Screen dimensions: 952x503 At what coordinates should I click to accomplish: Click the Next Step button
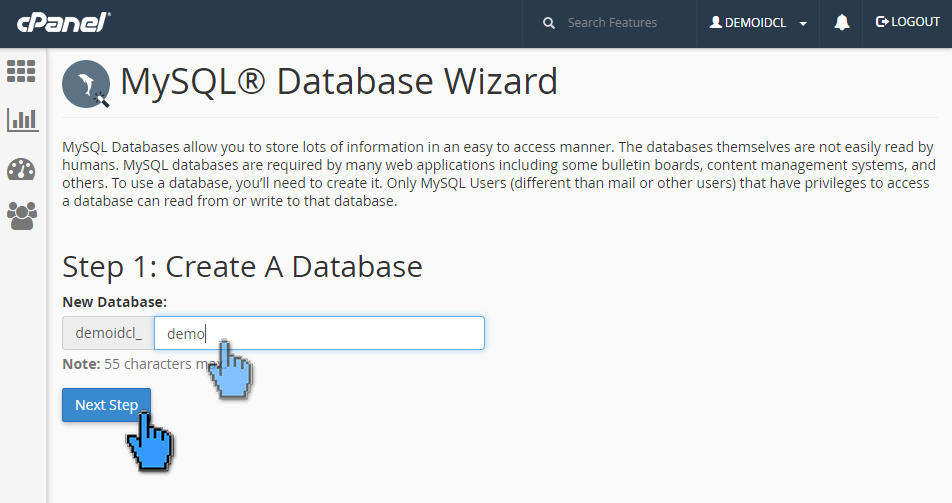[x=106, y=405]
